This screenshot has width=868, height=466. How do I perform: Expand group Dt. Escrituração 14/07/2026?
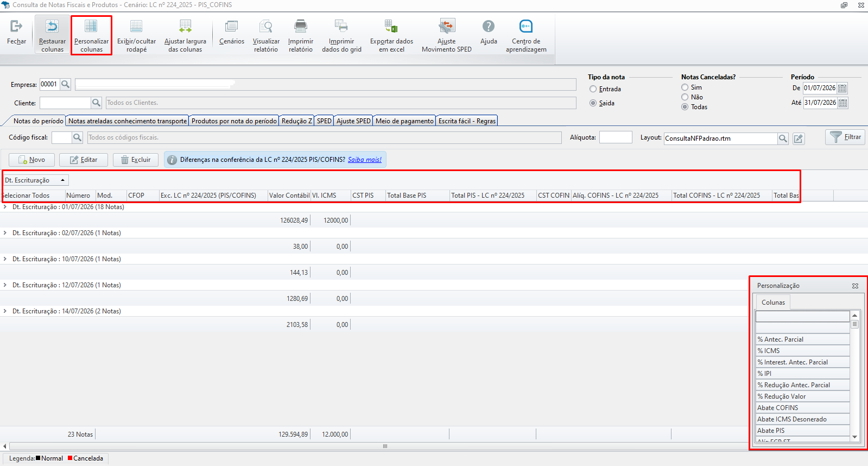[5, 311]
